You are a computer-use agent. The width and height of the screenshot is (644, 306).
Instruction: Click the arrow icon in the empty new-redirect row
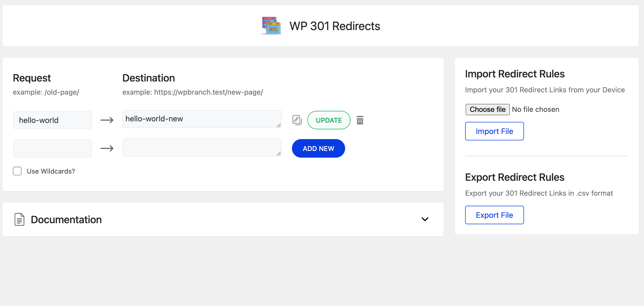point(107,148)
